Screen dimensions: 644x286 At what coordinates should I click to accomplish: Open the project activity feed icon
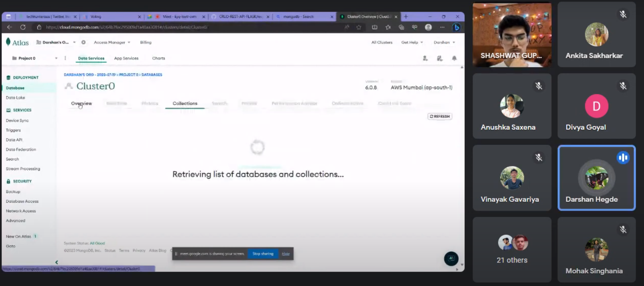tap(440, 58)
